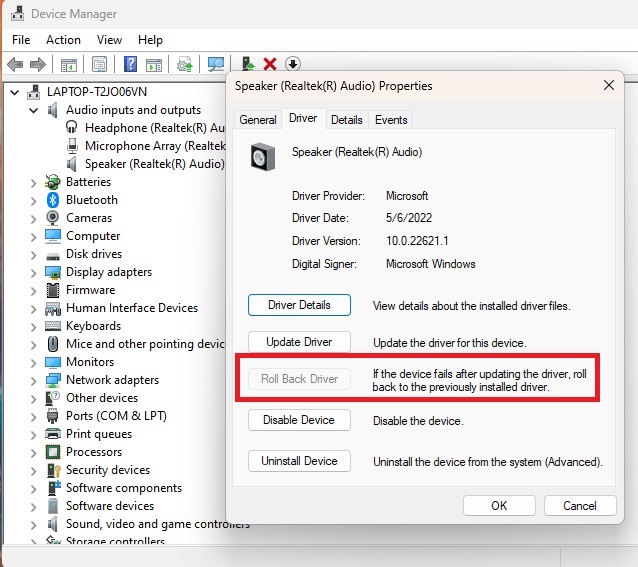Switch to the Details tab
This screenshot has height=567, width=638.
pyautogui.click(x=347, y=120)
